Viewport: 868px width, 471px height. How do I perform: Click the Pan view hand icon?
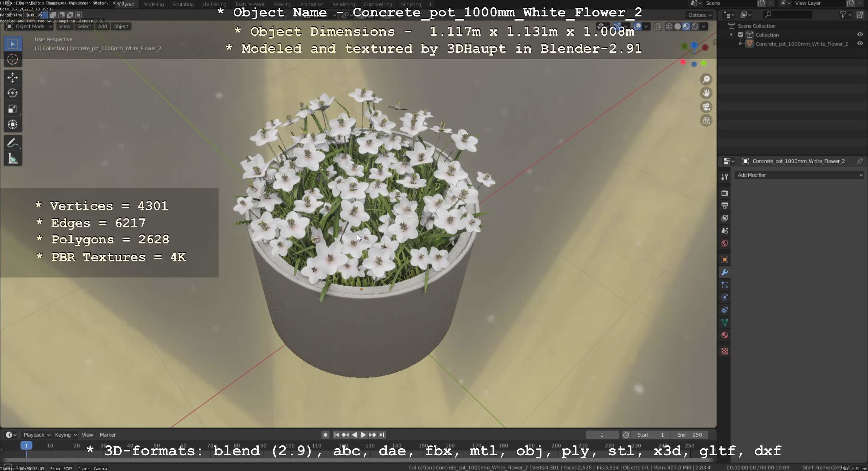pyautogui.click(x=706, y=93)
